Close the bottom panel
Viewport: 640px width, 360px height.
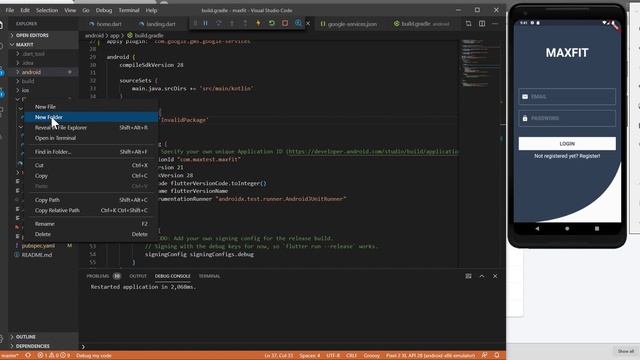click(495, 276)
